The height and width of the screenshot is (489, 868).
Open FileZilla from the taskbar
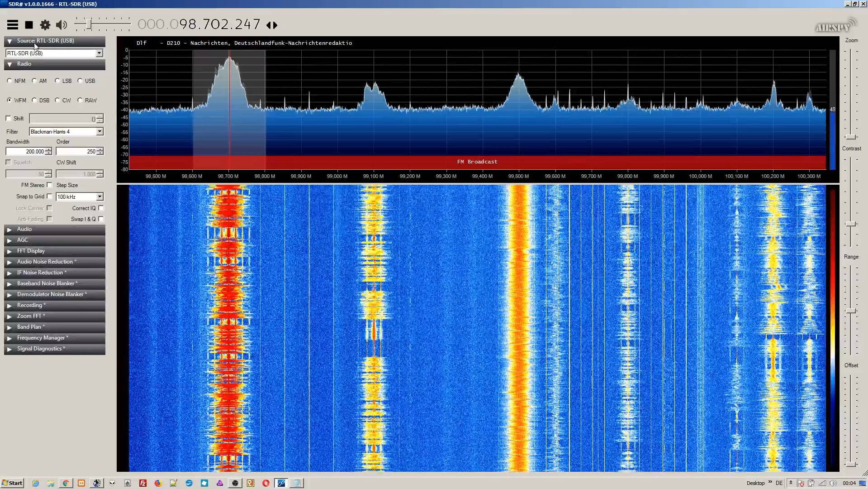pos(143,483)
